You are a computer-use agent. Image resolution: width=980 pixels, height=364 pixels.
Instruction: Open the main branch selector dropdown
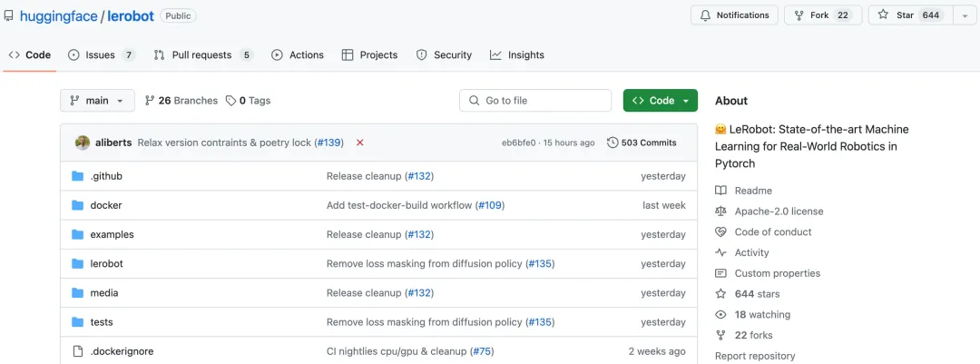(x=97, y=101)
